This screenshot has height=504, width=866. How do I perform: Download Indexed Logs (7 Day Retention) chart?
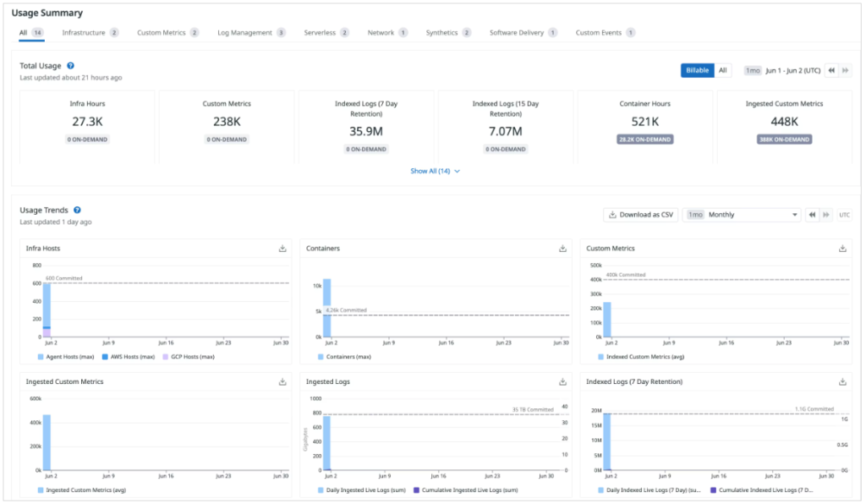click(x=842, y=382)
